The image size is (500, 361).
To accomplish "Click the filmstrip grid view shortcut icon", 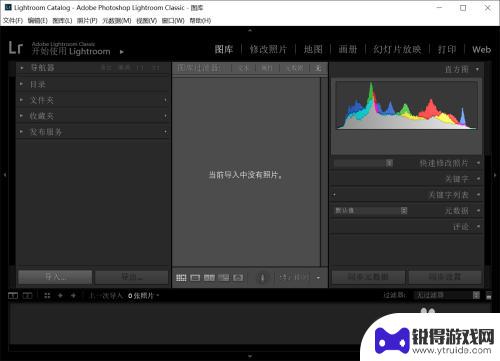I will pos(47,296).
